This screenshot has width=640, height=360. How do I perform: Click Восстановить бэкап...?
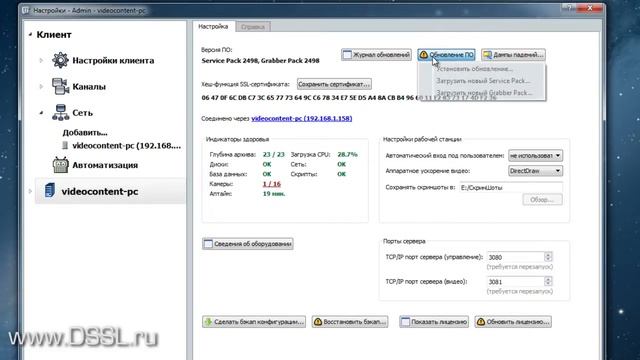[350, 322]
